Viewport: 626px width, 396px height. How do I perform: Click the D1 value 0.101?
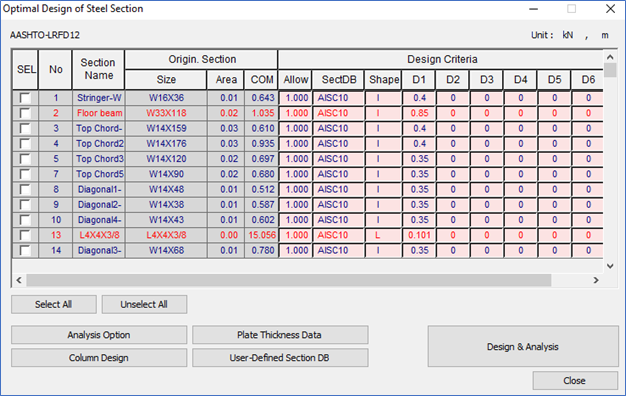419,235
